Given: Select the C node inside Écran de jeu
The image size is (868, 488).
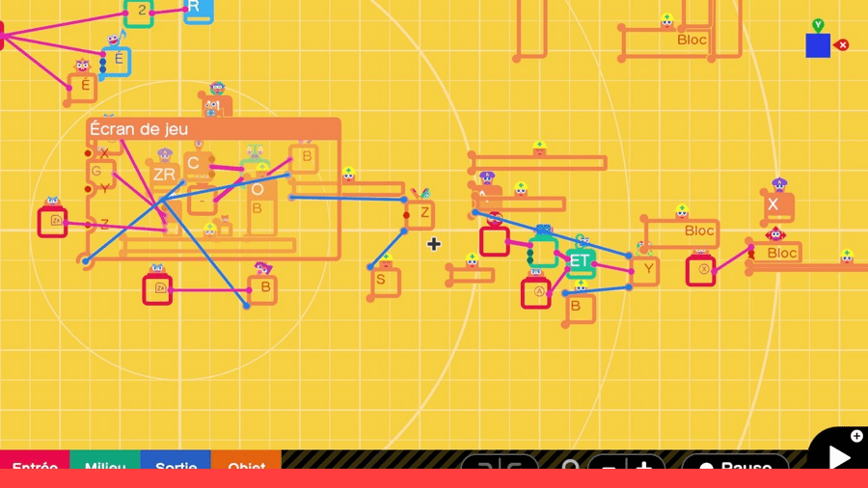Looking at the screenshot, I should click(x=196, y=164).
